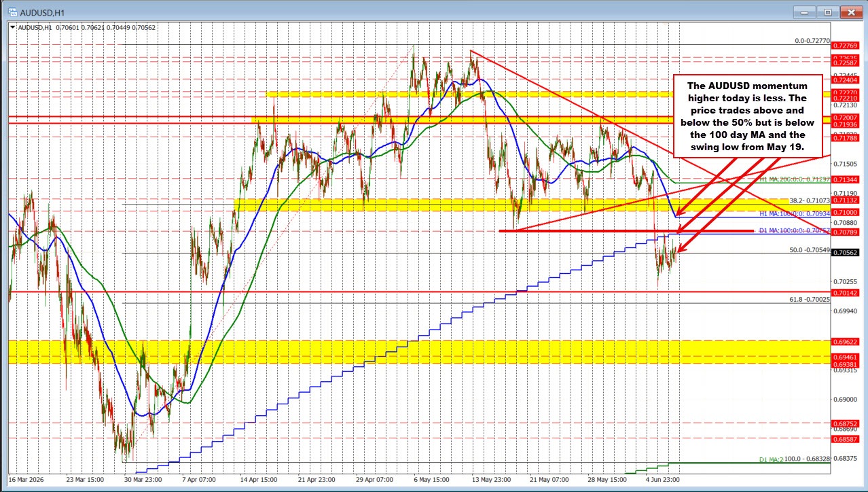Select the 0.71132 price label

846,200
